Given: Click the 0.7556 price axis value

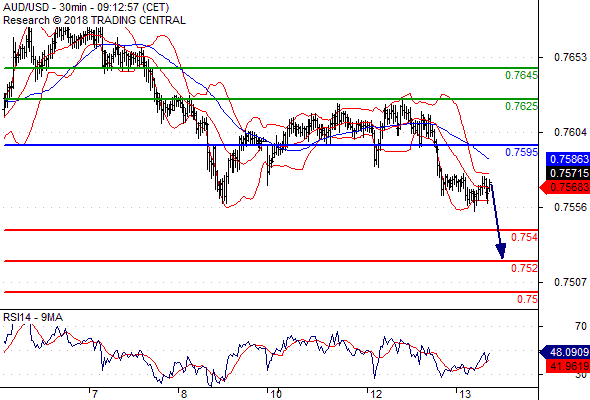Looking at the screenshot, I should [x=570, y=207].
